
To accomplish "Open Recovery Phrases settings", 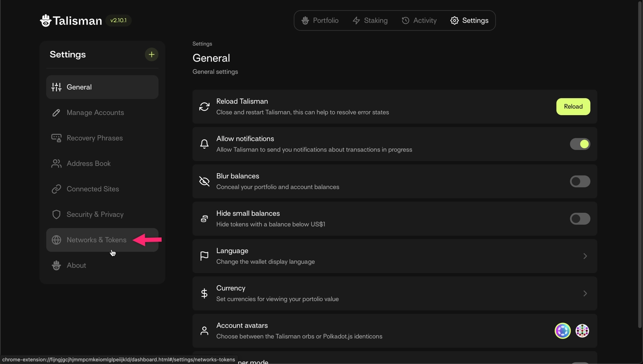I will pos(102,138).
